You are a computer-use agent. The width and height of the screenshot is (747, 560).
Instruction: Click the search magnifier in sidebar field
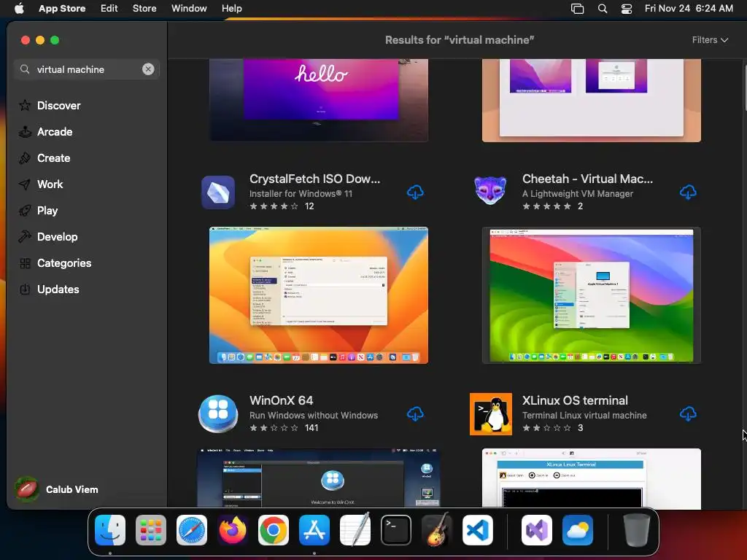(25, 69)
